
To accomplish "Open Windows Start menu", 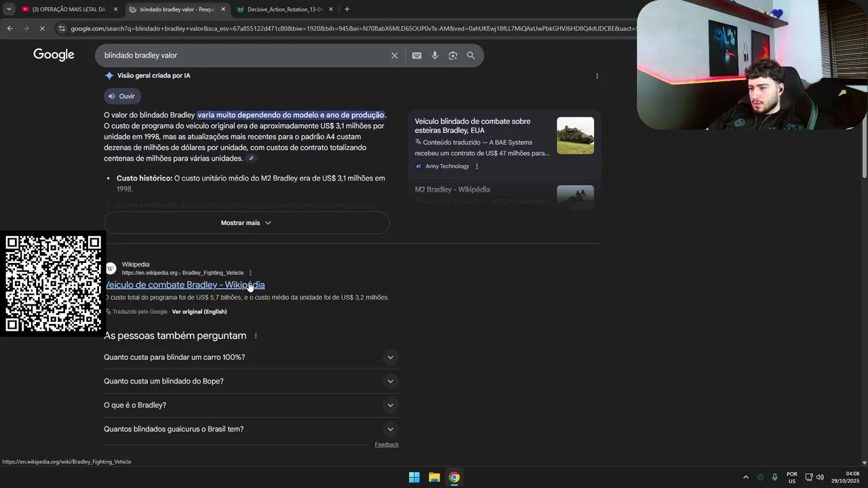I will click(x=414, y=477).
